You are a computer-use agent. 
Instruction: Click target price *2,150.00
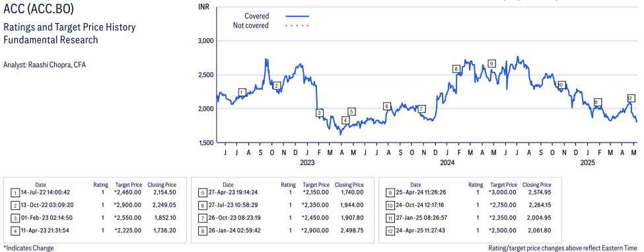coord(316,192)
